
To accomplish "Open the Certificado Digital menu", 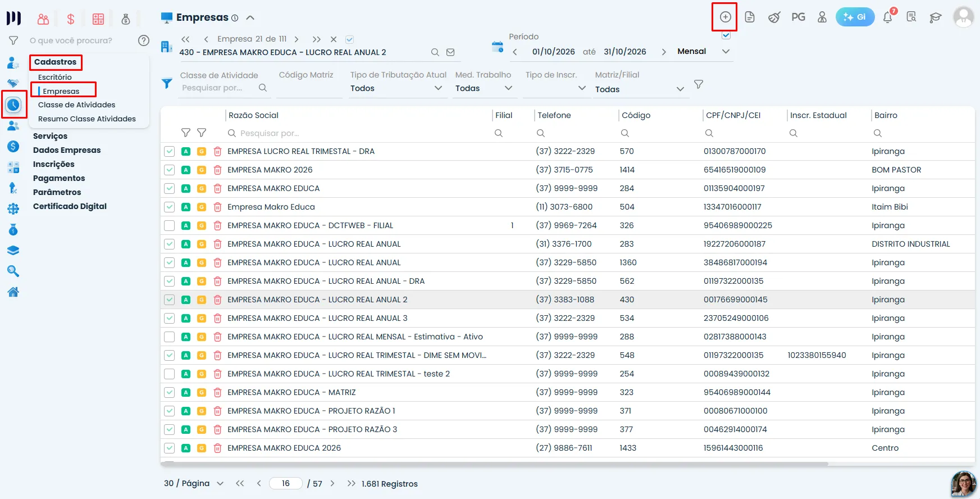I will click(70, 206).
